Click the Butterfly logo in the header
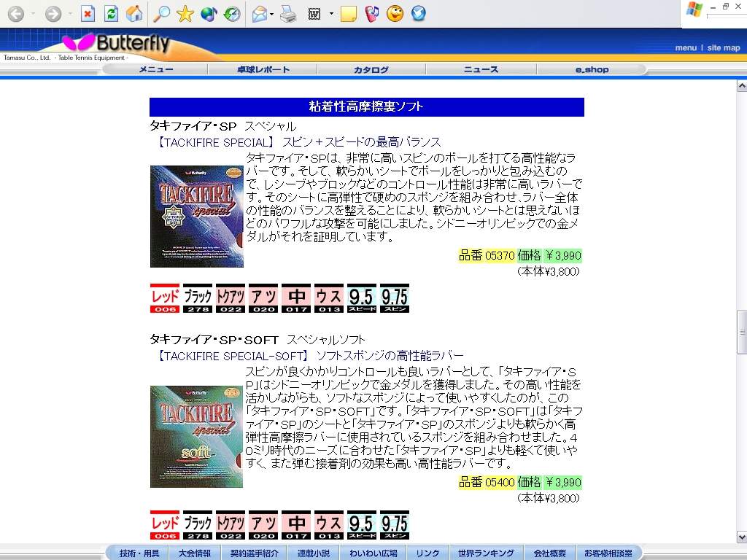The image size is (747, 560). 117,43
